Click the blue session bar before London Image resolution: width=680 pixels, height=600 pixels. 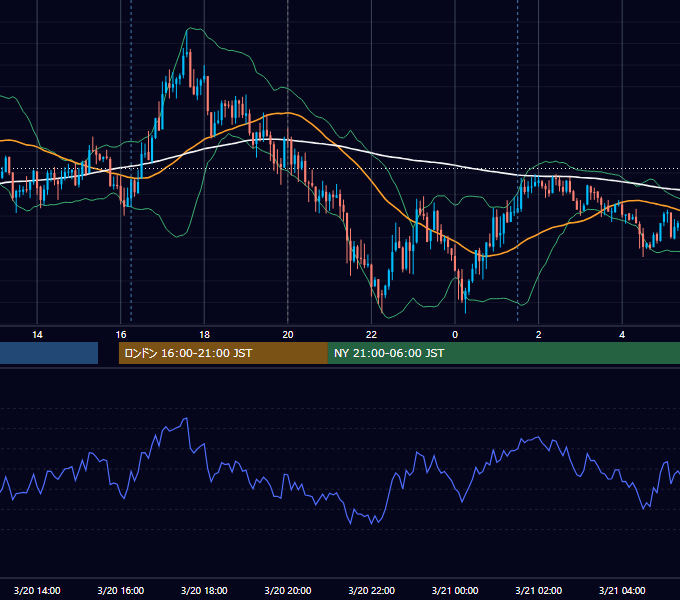(49, 353)
